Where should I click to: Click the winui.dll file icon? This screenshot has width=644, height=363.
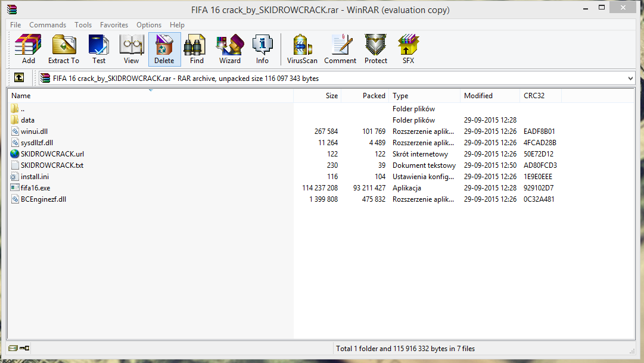[x=15, y=132]
